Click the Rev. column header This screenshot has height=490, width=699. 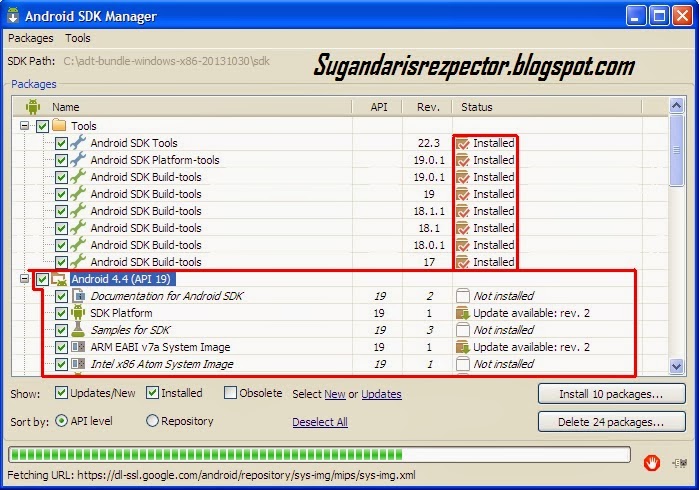point(428,107)
